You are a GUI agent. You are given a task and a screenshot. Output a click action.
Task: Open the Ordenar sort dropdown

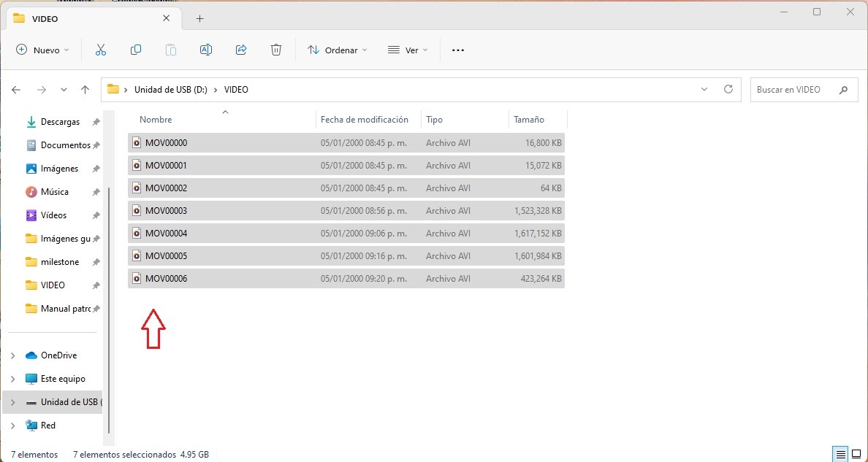coord(337,50)
